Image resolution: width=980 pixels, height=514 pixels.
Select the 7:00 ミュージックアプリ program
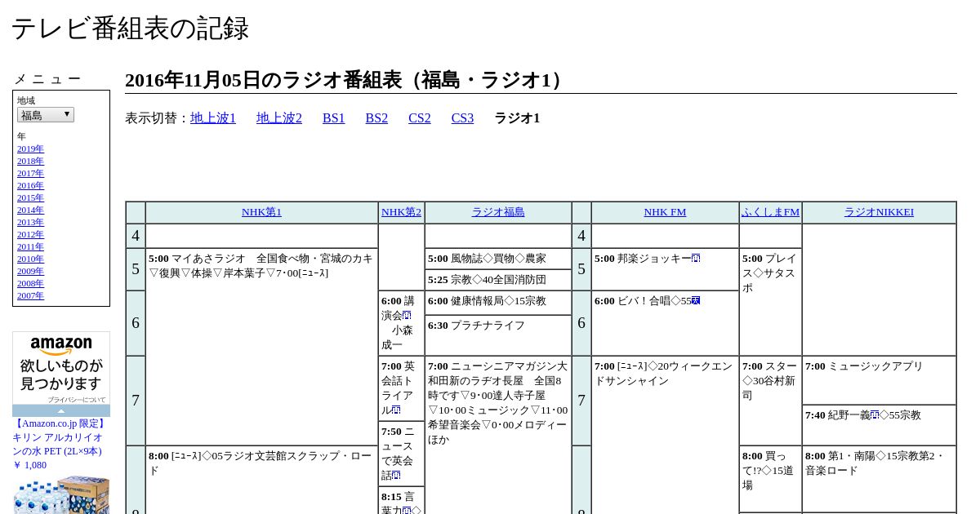pyautogui.click(x=879, y=380)
